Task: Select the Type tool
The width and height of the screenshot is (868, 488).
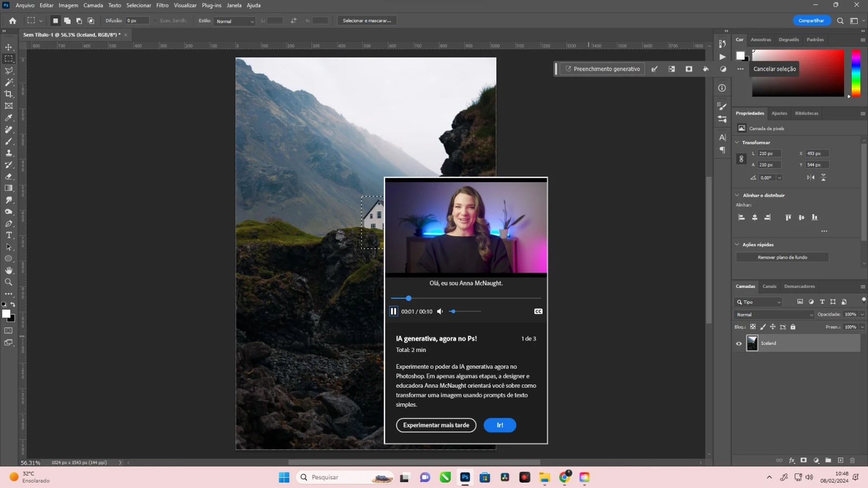Action: point(9,235)
